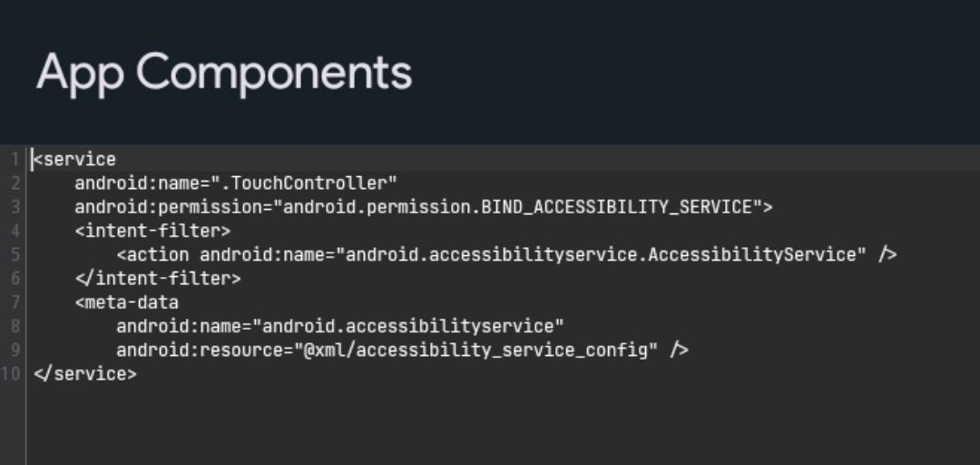The image size is (980, 465).
Task: Click the closing </service> tag
Action: (x=85, y=373)
